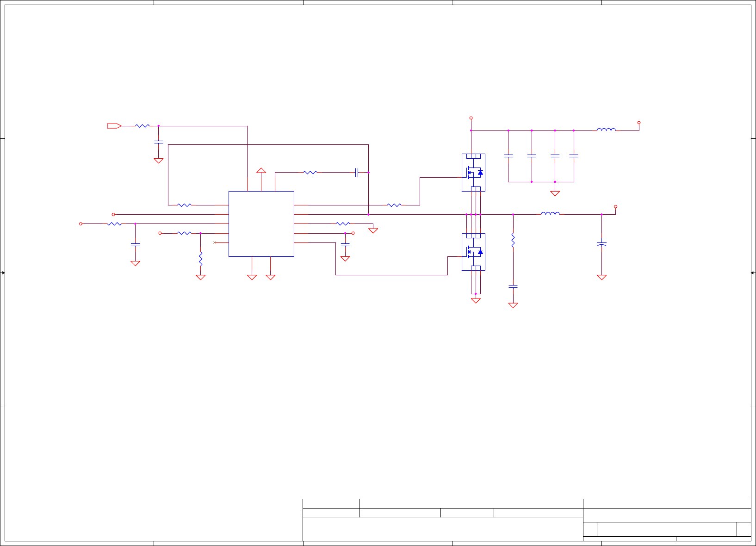Pick the resistor in series with horizontal capacitor
The image size is (756, 546).
pos(310,173)
